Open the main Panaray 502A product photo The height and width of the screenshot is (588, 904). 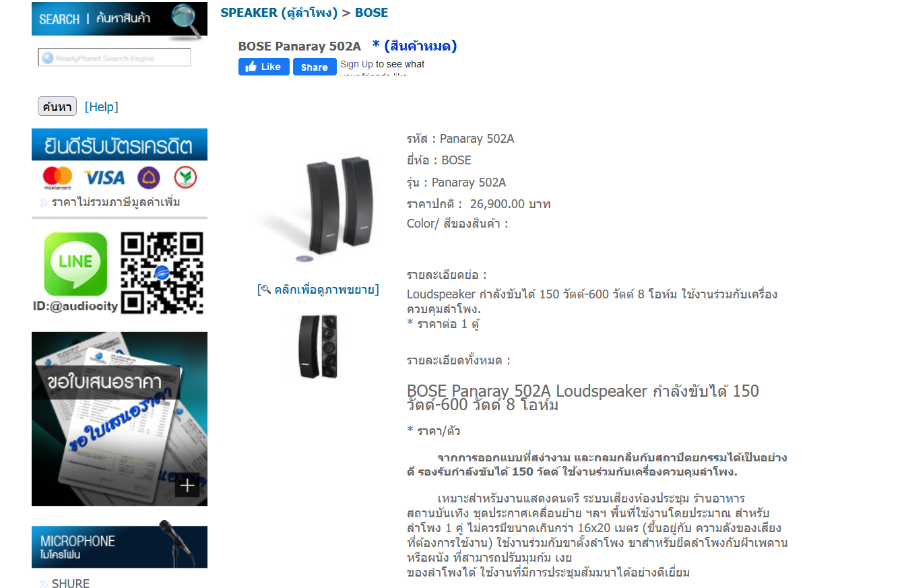[318, 205]
